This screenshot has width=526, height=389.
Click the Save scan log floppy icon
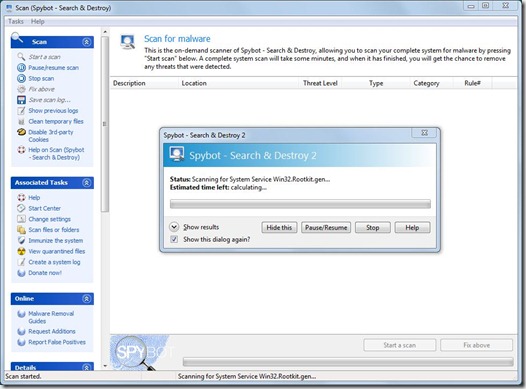[x=21, y=100]
